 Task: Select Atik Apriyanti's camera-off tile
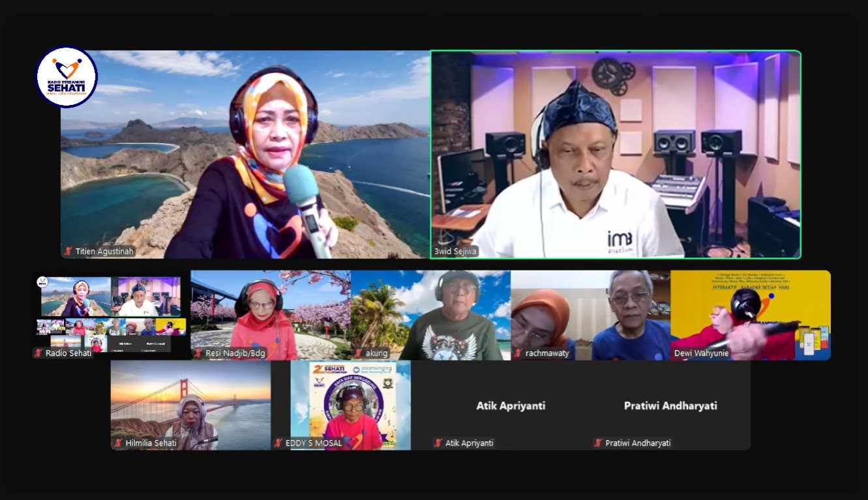pos(510,405)
